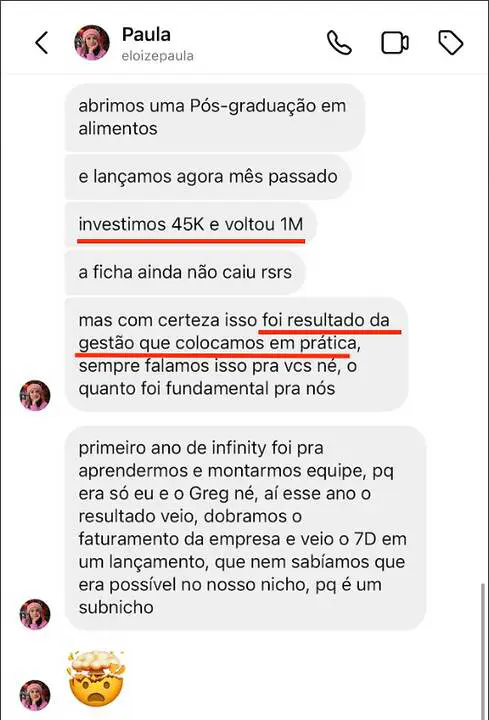Select the 'e lançamos agora mês passado' message
The height and width of the screenshot is (720, 489).
point(208,176)
